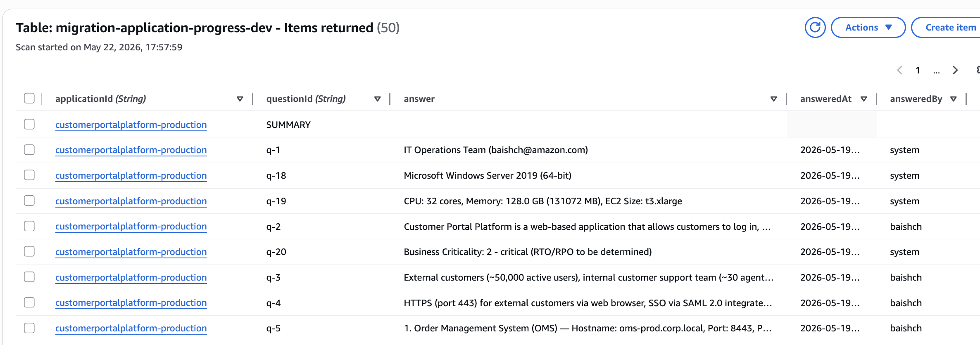Screen dimensions: 980x345
Task: Sort by answer column arrow
Action: point(773,99)
